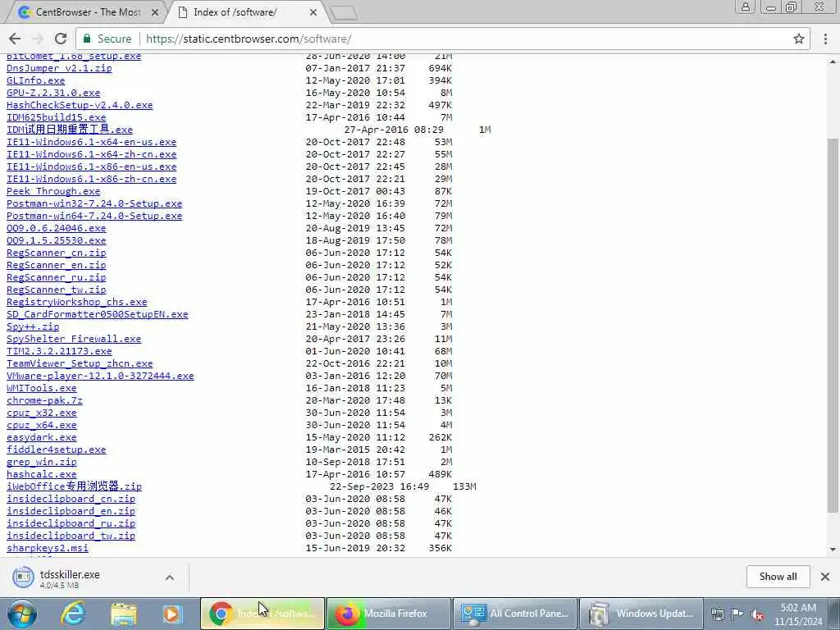
Task: Open the Windows Update taskbar window
Action: [x=641, y=614]
